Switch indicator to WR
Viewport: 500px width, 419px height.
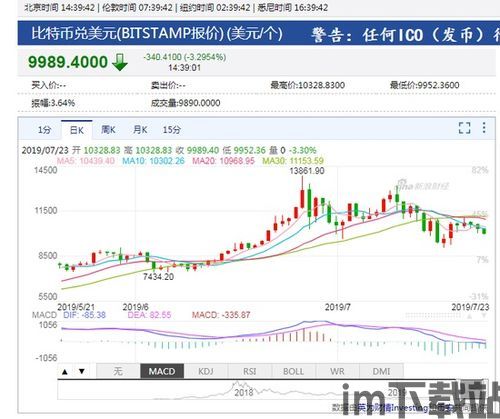tap(337, 371)
